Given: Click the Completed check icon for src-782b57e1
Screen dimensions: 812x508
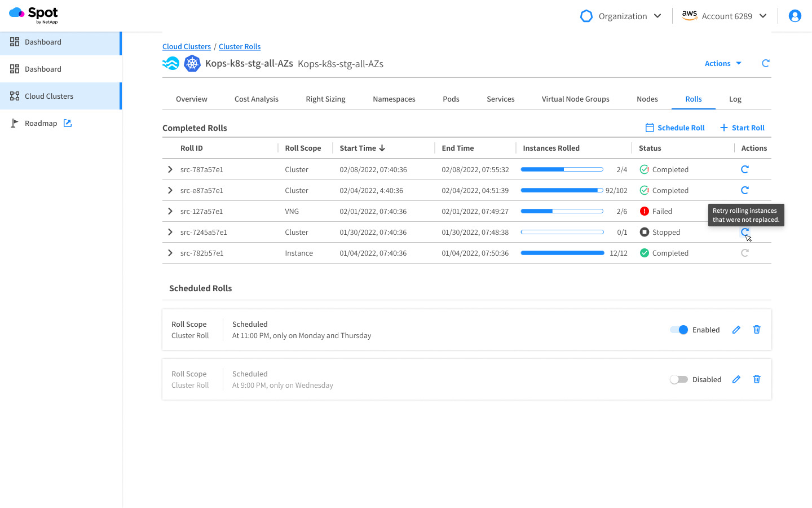Looking at the screenshot, I should [x=645, y=253].
